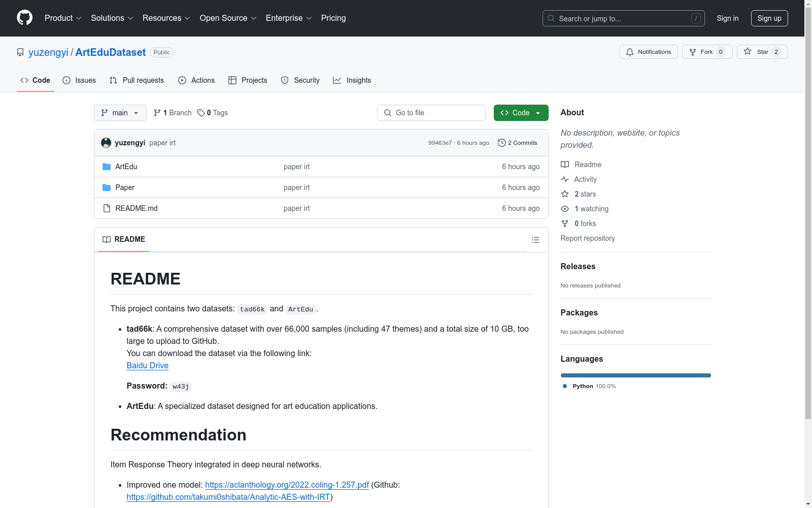View repository Activity
The height and width of the screenshot is (508, 812).
[579, 179]
